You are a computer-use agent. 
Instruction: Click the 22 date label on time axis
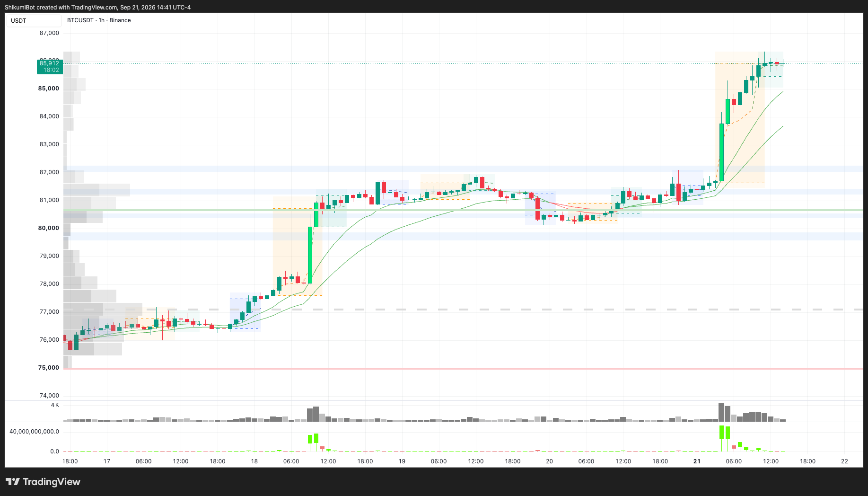click(x=845, y=461)
